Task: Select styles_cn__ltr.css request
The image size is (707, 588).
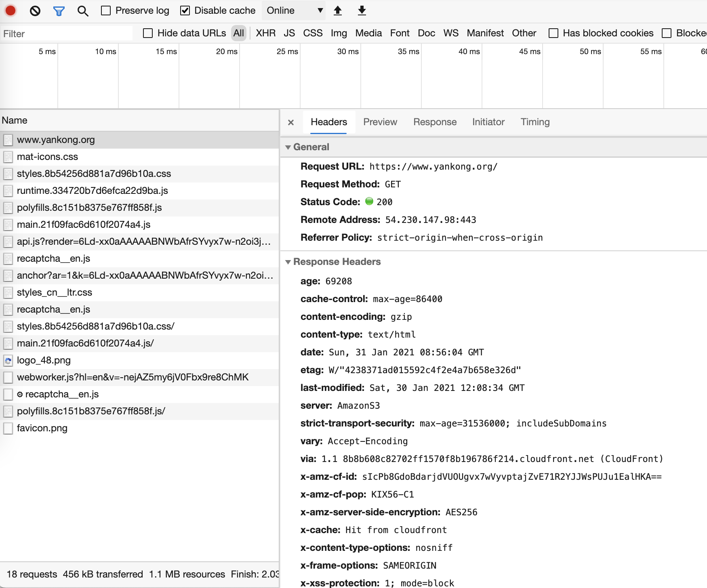Action: point(139,293)
